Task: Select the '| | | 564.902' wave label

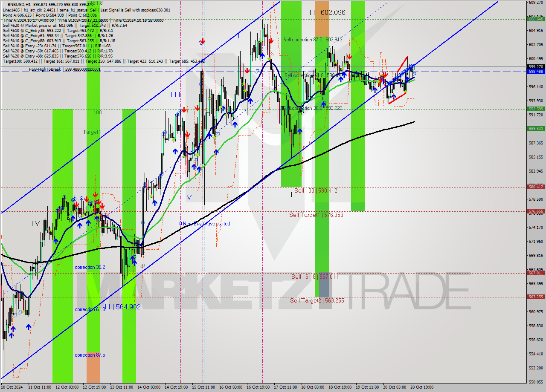Action: pos(123,307)
